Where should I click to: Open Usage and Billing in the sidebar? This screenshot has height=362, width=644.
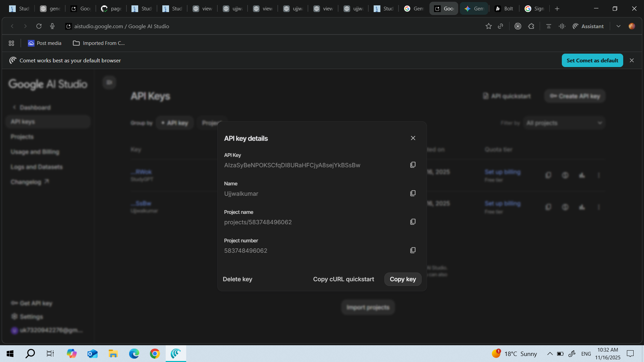click(x=35, y=152)
